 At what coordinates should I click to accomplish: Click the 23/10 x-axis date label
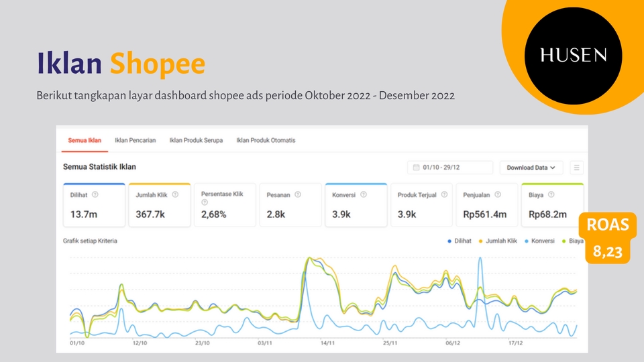203,343
